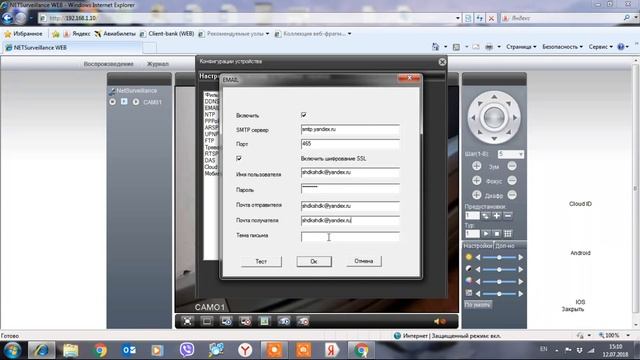Stop the tour with stop icon

497,234
